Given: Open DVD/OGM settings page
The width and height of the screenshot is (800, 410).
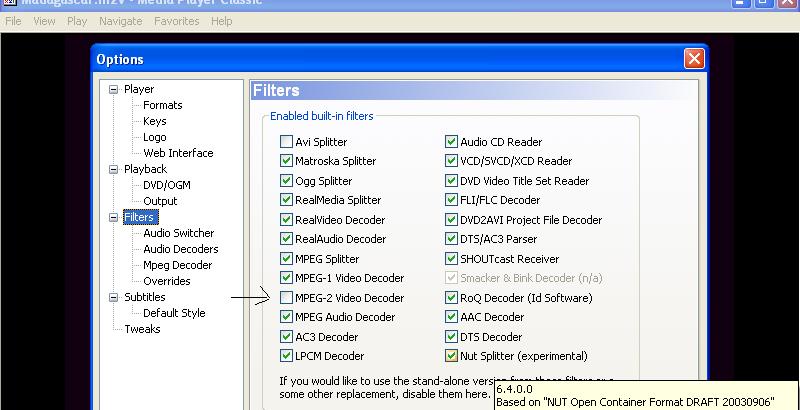Looking at the screenshot, I should pos(167,185).
